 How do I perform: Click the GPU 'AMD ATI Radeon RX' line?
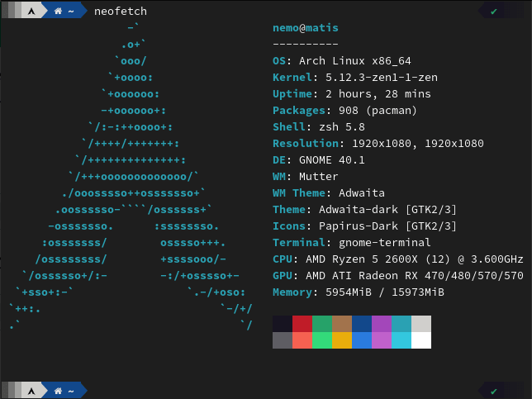(x=398, y=276)
